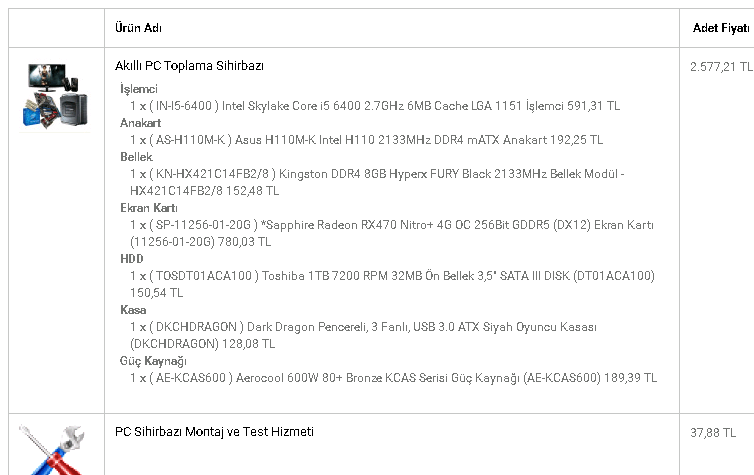Select the Intel Skylake Core i5 6400 line
The width and height of the screenshot is (754, 475).
pos(375,105)
